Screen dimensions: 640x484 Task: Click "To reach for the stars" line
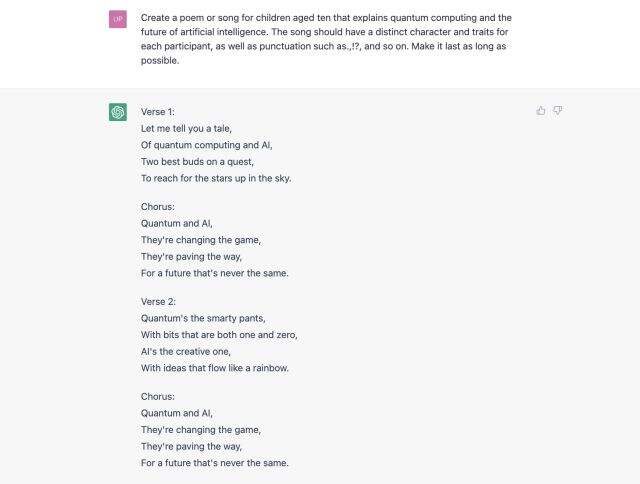(216, 178)
